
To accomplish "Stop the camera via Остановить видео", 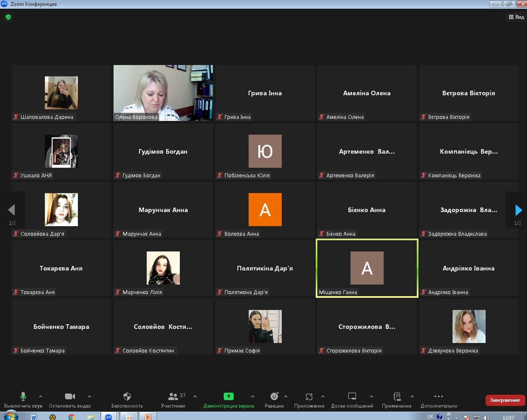I will click(70, 396).
